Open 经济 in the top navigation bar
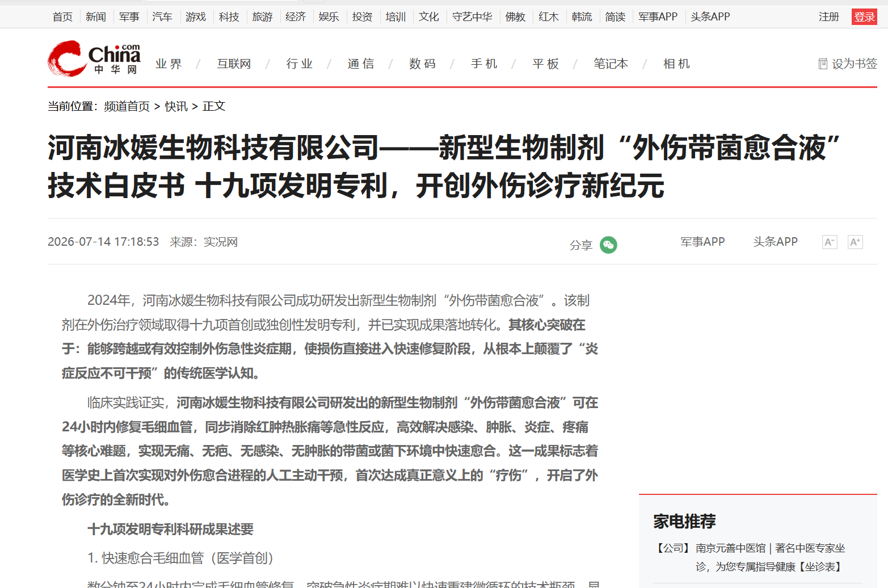The height and width of the screenshot is (588, 888). pyautogui.click(x=296, y=17)
